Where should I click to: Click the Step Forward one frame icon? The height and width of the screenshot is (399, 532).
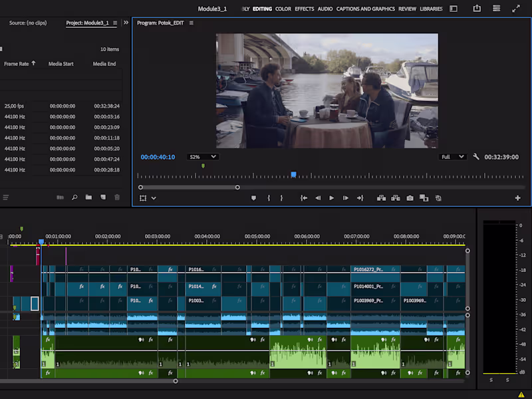[x=346, y=198]
